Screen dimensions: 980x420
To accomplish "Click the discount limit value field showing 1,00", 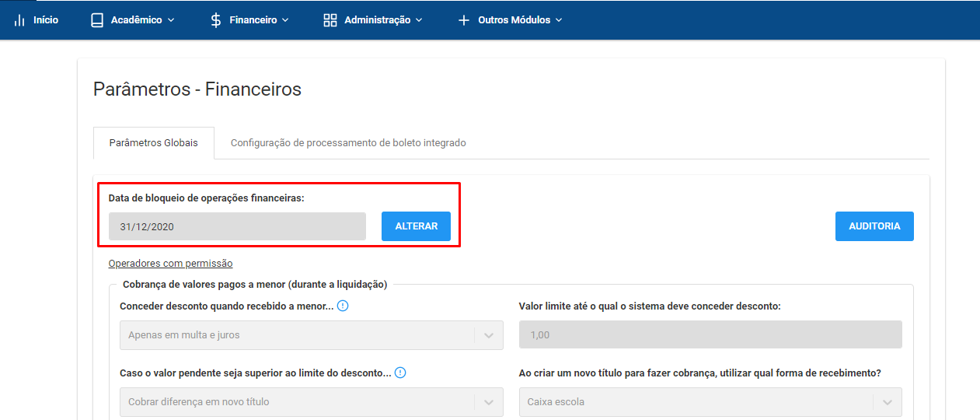I will [710, 334].
